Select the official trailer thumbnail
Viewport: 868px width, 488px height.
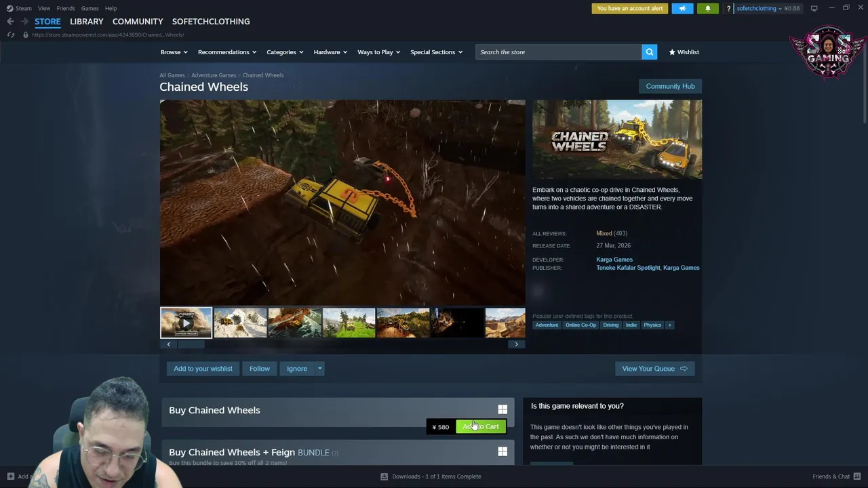click(186, 323)
